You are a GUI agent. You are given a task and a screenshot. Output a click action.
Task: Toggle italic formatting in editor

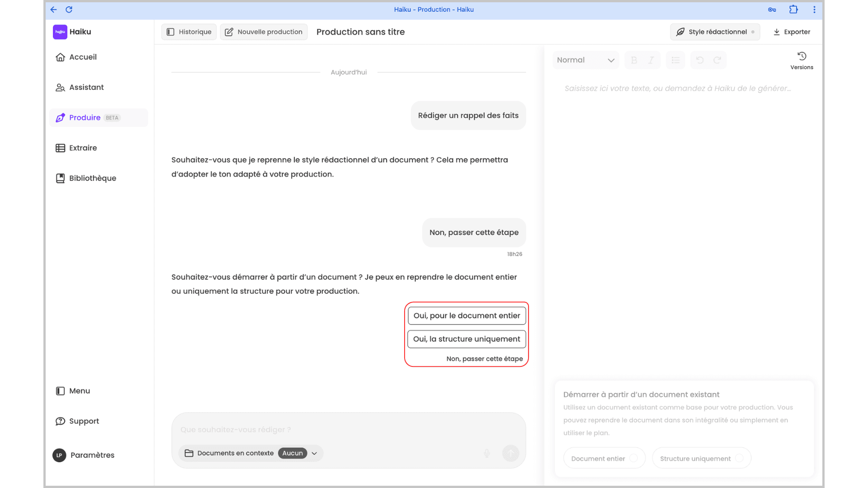[651, 60]
